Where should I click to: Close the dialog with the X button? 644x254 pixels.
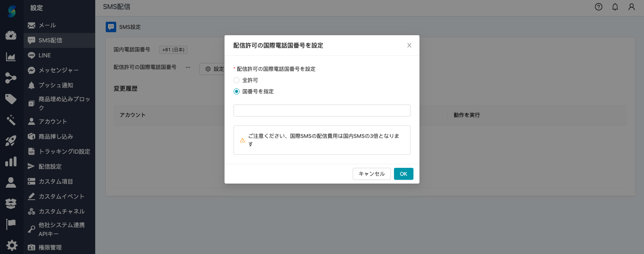coord(409,45)
